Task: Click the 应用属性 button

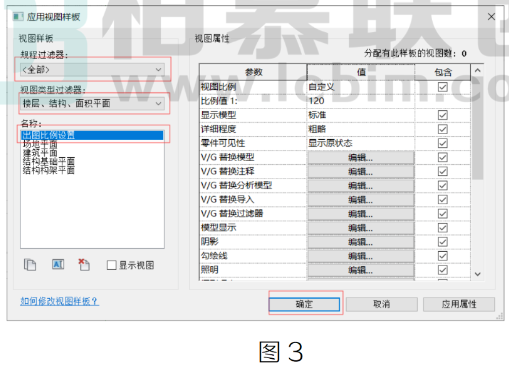Action: [x=459, y=304]
